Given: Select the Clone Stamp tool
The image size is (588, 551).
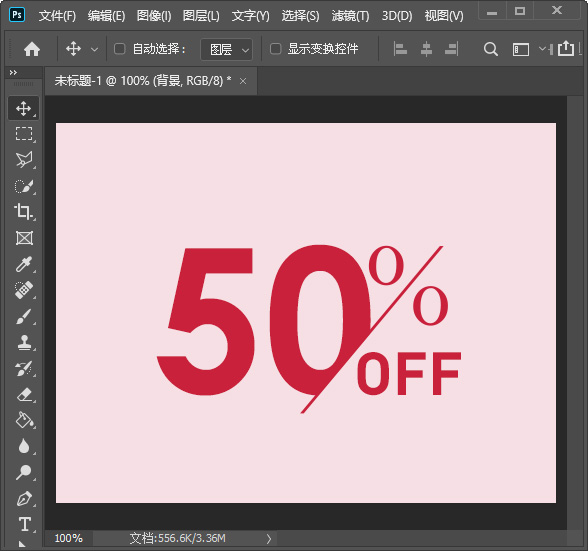Looking at the screenshot, I should click(24, 342).
